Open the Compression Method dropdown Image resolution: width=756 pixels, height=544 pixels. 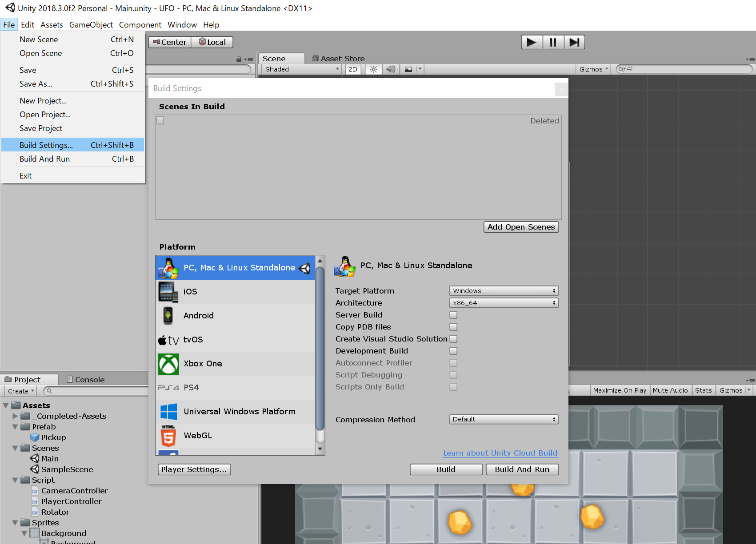coord(504,419)
